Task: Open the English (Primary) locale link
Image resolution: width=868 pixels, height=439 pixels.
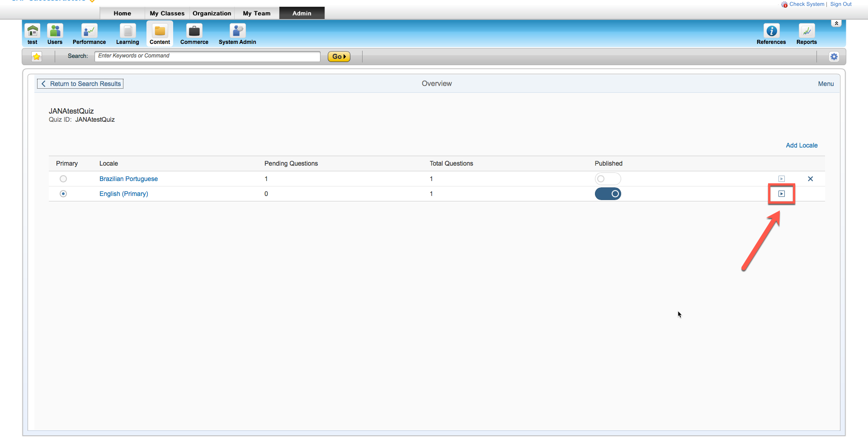Action: [124, 194]
